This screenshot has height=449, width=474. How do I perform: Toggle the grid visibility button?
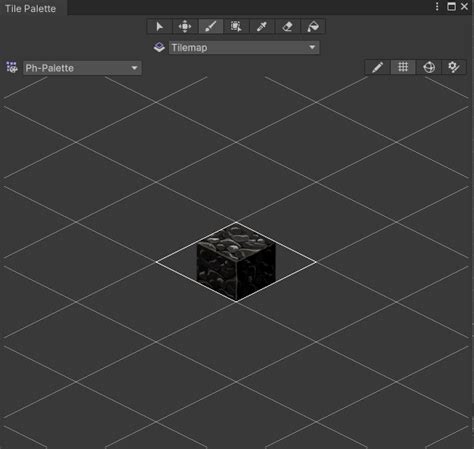[x=403, y=67]
